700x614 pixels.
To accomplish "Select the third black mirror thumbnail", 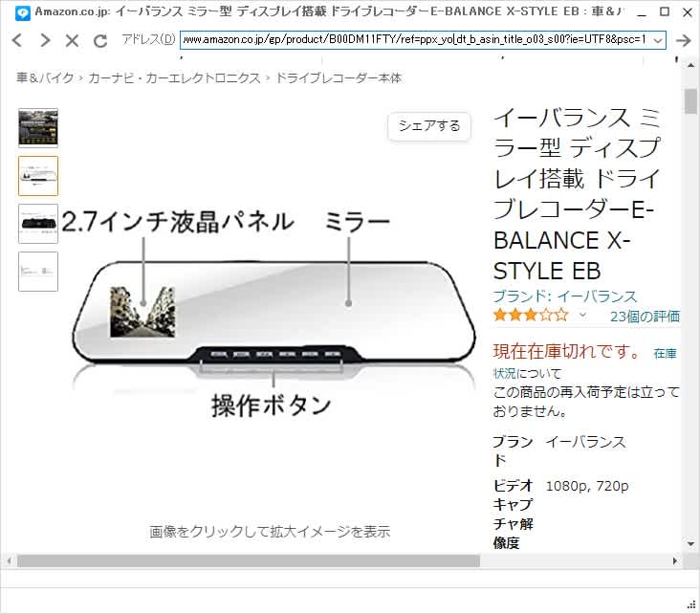I will pos(38,224).
